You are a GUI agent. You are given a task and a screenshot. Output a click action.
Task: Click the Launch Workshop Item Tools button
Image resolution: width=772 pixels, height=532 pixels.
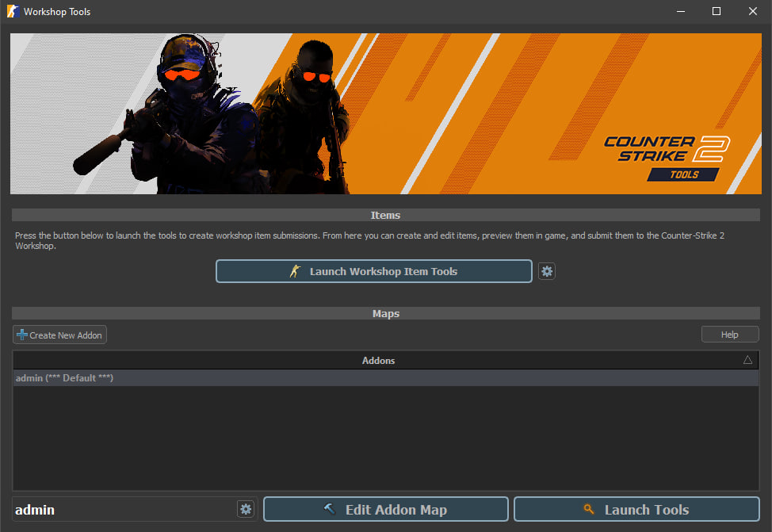click(x=373, y=271)
